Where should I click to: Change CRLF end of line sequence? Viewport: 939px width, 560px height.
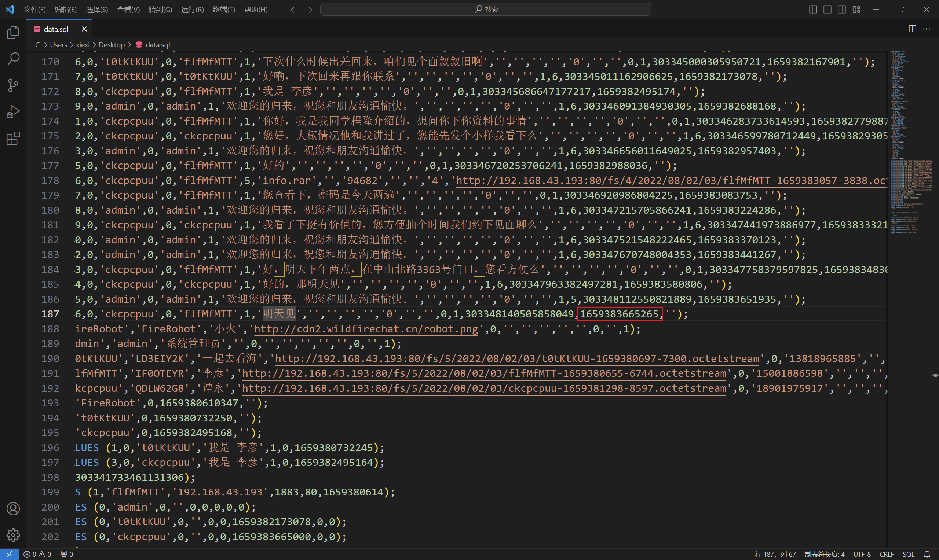[x=887, y=555]
